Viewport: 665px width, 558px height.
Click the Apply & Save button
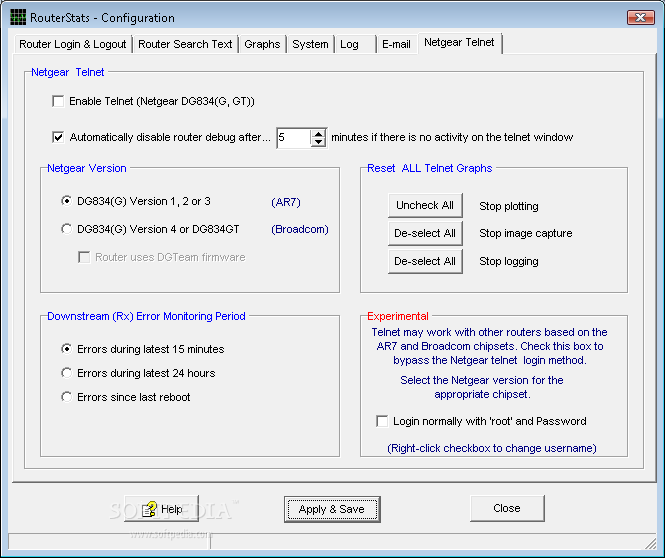click(x=332, y=509)
